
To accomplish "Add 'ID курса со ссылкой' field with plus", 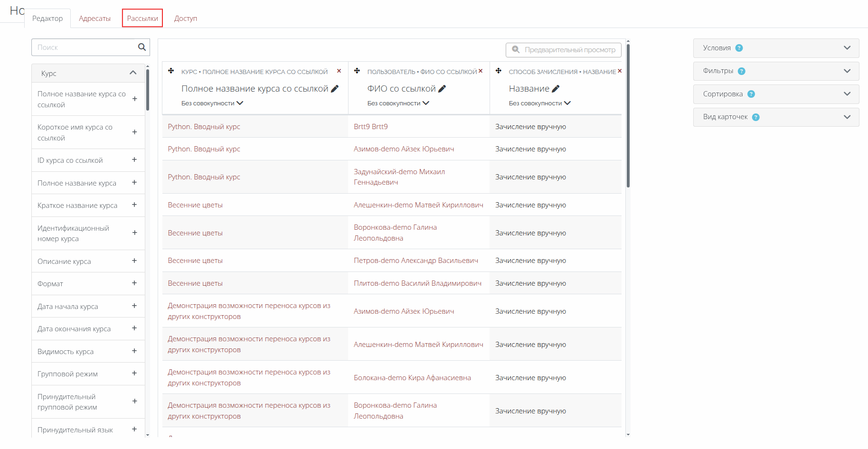I will (x=134, y=160).
